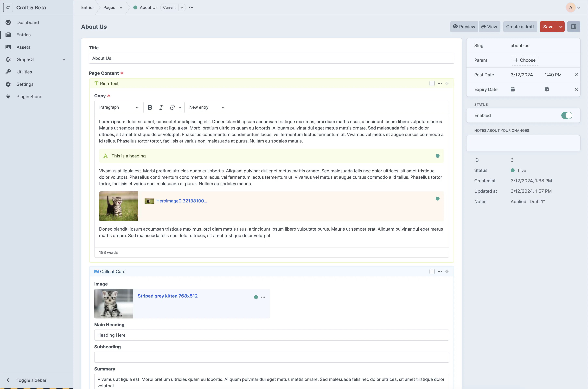The width and height of the screenshot is (588, 389).
Task: Go to Plugin Store in sidebar
Action: click(29, 97)
